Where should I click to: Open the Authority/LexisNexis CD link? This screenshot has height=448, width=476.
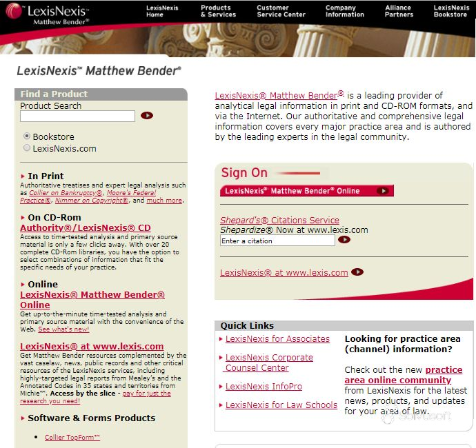(x=86, y=228)
